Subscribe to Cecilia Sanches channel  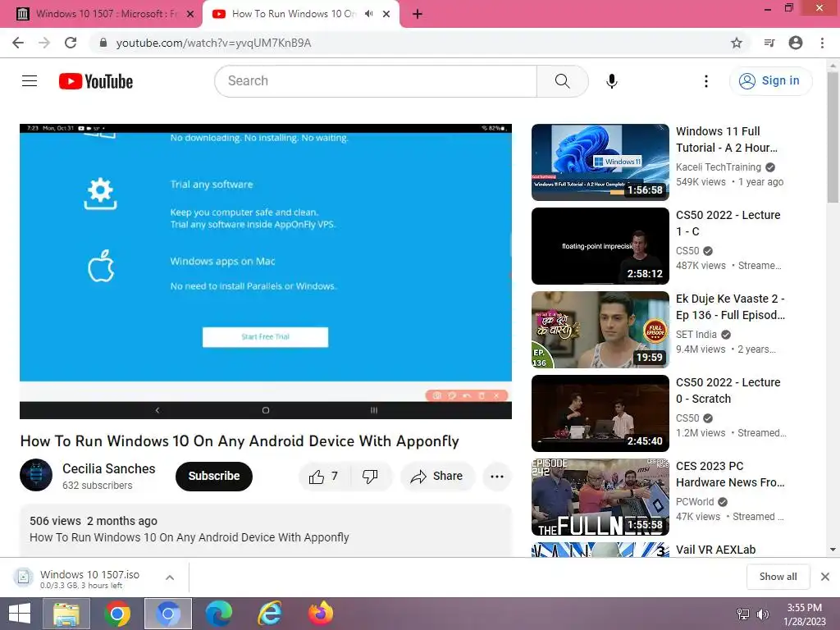tap(214, 476)
